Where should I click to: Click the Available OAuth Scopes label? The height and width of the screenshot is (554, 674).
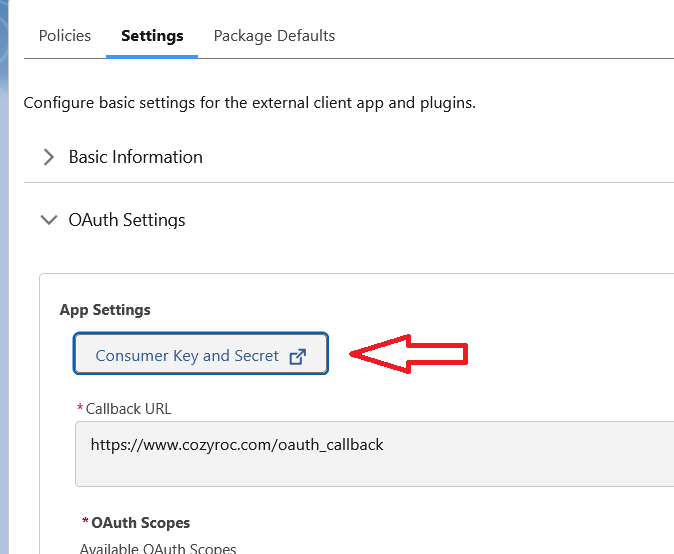158,548
